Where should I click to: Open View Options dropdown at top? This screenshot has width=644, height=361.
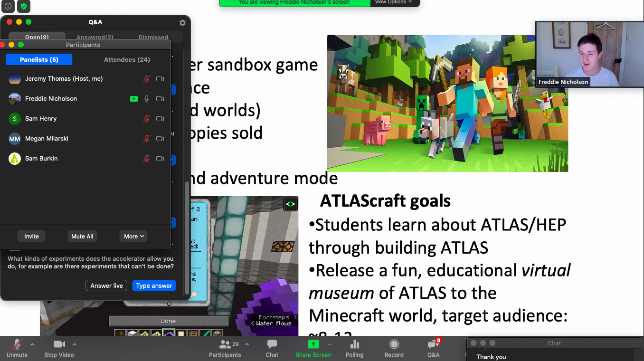coord(394,2)
